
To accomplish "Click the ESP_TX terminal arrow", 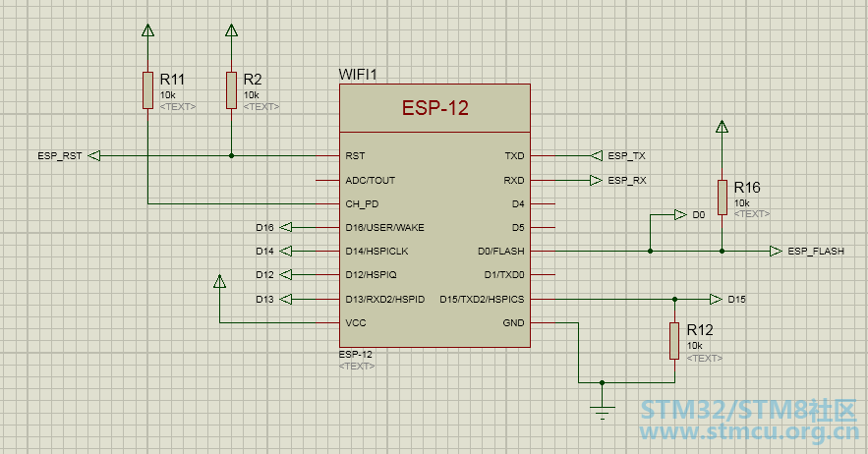I will pos(596,156).
